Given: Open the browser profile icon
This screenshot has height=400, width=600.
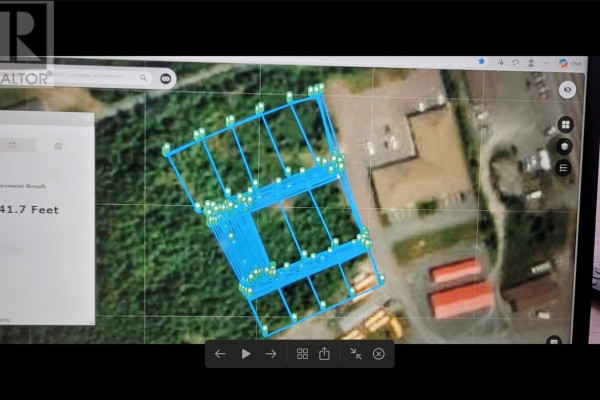Looking at the screenshot, I should click(x=531, y=63).
